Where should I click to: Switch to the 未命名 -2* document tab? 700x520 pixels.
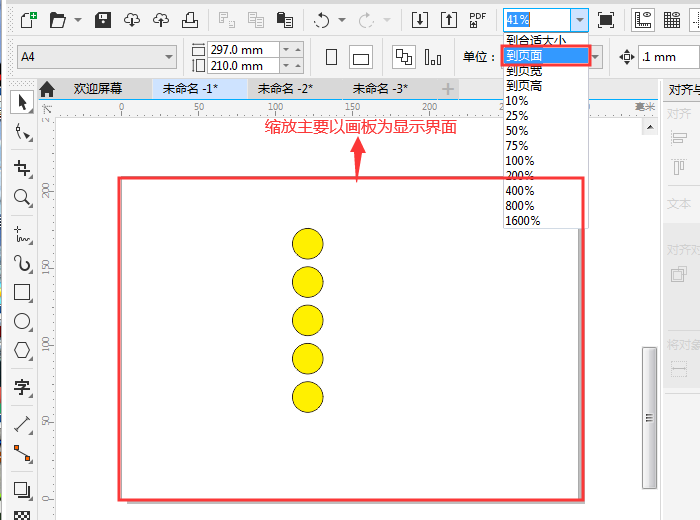point(286,89)
